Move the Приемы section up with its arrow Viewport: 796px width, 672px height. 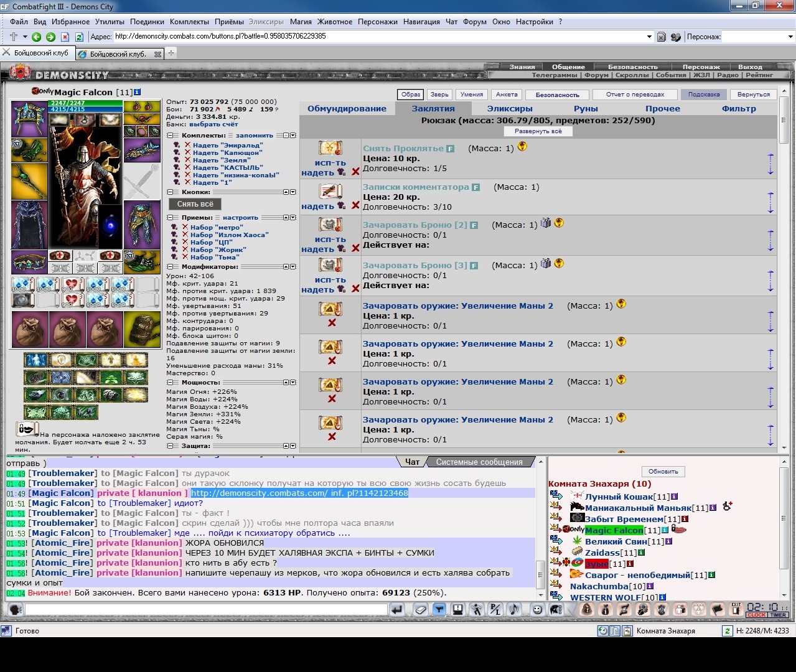[x=286, y=218]
